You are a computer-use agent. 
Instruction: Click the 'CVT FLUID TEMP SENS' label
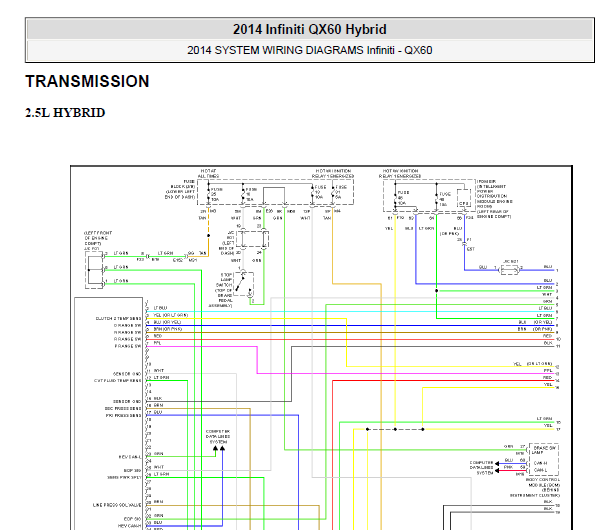(118, 381)
